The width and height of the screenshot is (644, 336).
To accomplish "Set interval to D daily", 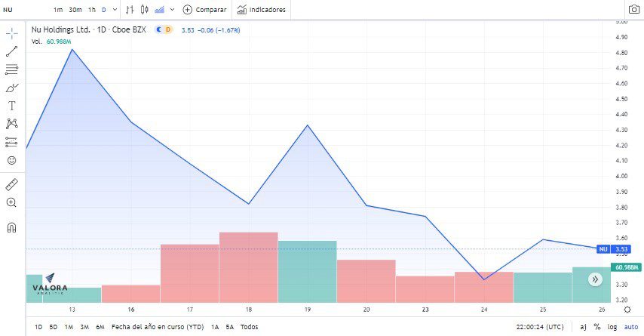I will click(104, 10).
